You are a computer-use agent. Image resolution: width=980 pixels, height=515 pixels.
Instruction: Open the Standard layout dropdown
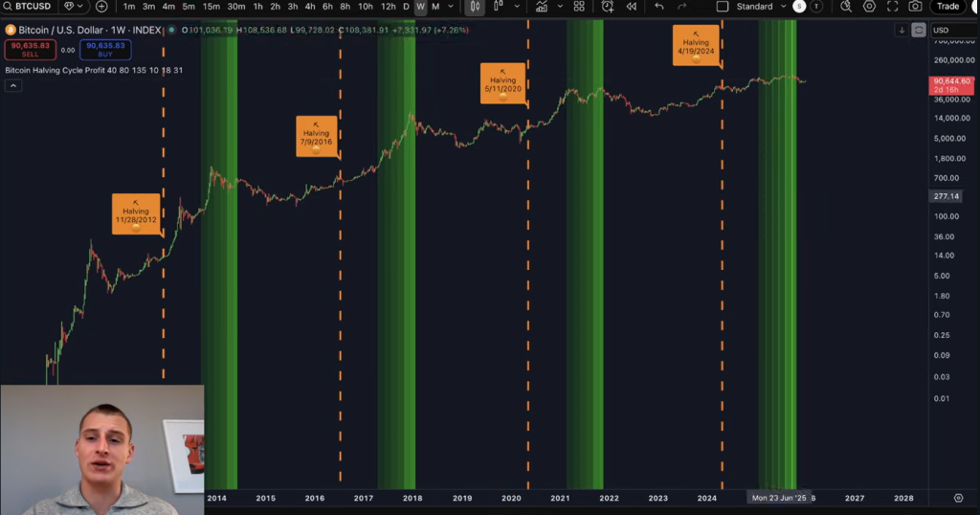point(753,7)
